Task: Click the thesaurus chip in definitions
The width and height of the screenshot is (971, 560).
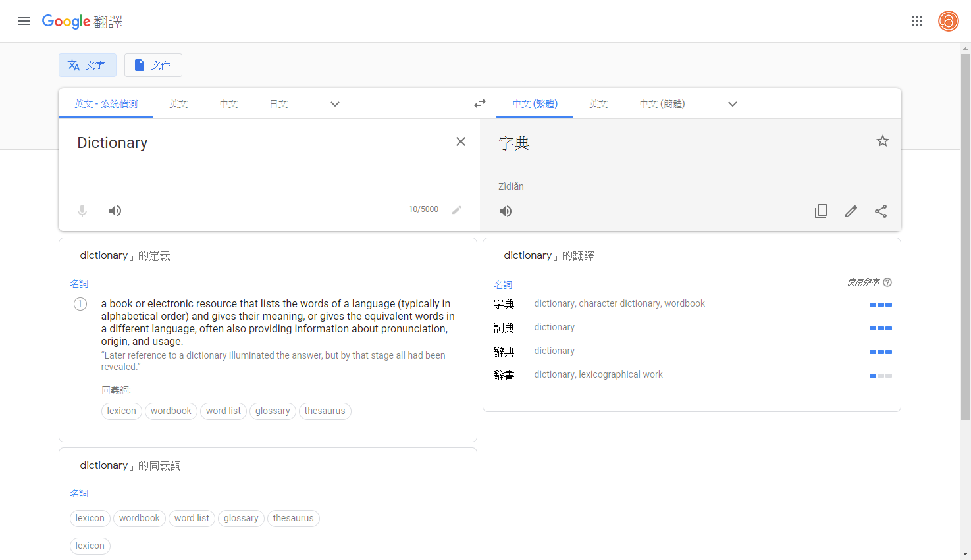Action: [x=325, y=411]
